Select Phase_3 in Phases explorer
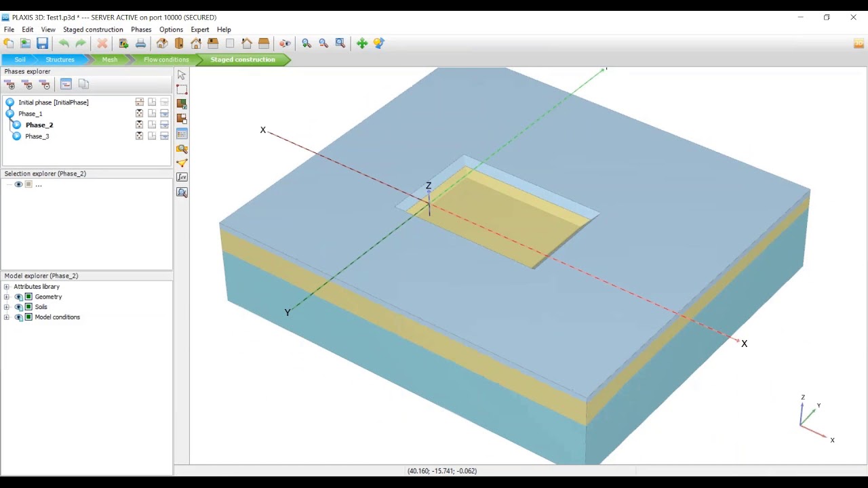Screen dimensions: 868x488 37,136
